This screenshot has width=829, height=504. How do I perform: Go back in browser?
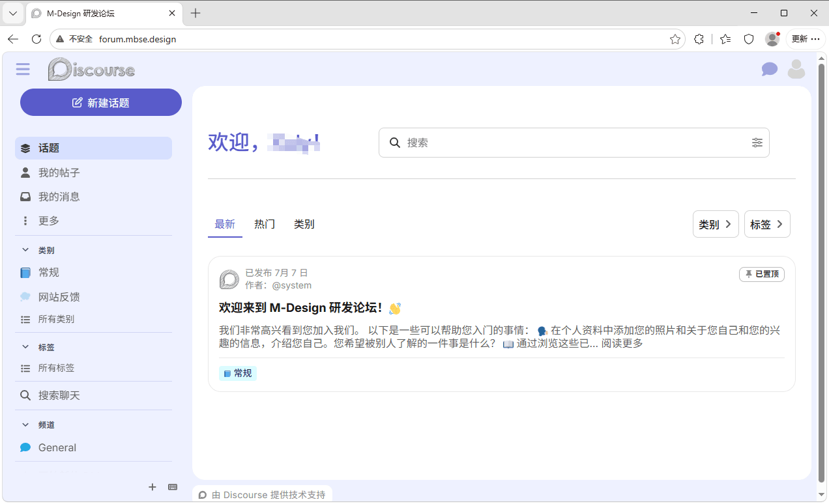(x=13, y=39)
